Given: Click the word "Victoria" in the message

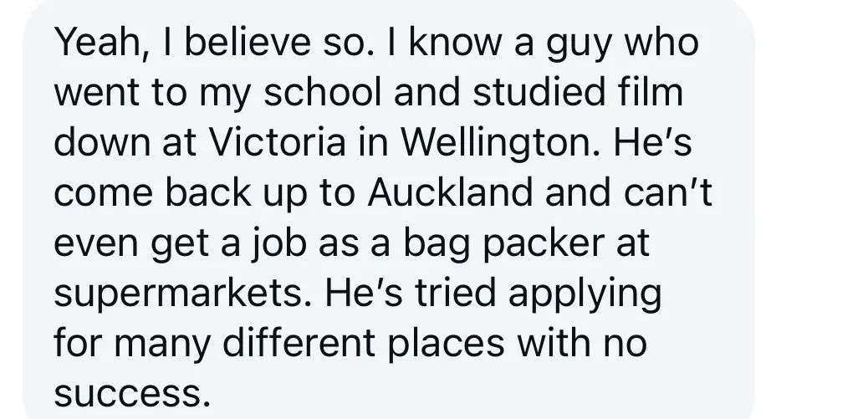Looking at the screenshot, I should pyautogui.click(x=277, y=142).
